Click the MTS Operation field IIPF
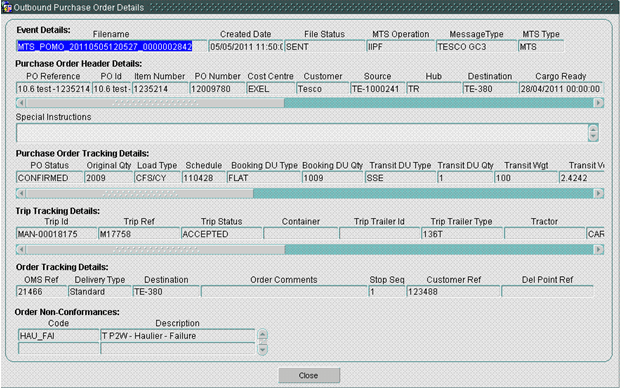The height and width of the screenshot is (390, 624). point(400,47)
